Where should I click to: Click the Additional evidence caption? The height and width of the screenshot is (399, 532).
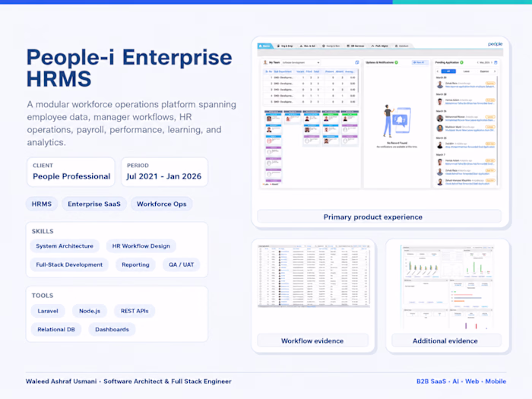[446, 340]
